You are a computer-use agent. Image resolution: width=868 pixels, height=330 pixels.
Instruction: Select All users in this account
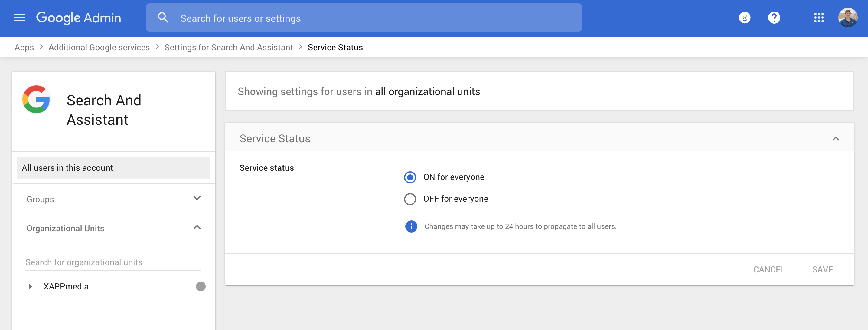coord(113,168)
